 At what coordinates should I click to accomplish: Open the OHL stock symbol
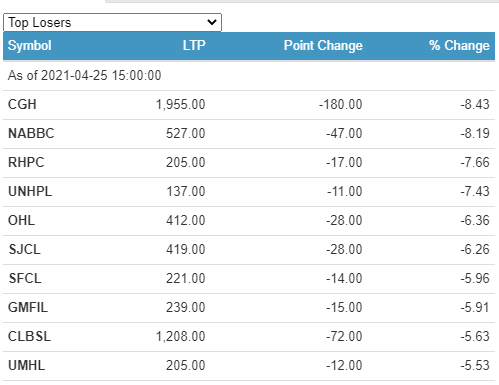pos(21,221)
